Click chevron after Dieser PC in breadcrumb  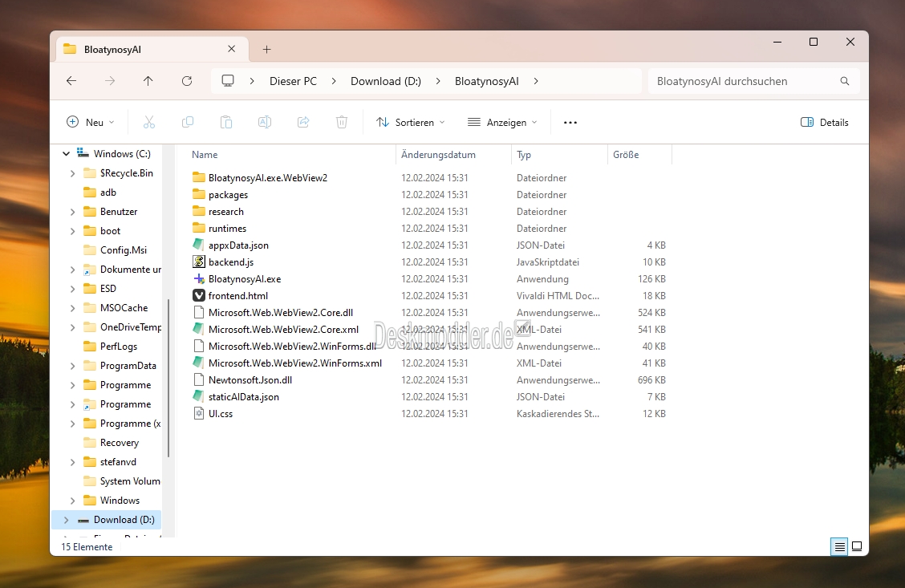point(334,81)
